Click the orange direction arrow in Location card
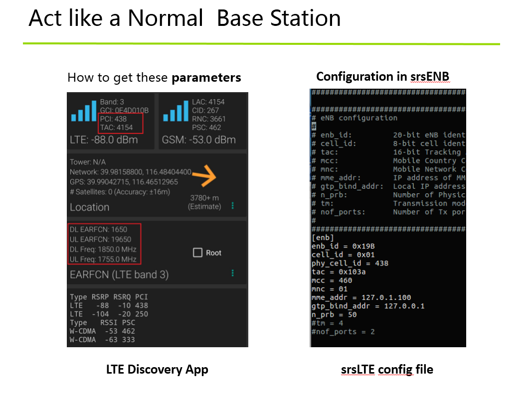Screen dimensions: 532x404 (x=204, y=175)
